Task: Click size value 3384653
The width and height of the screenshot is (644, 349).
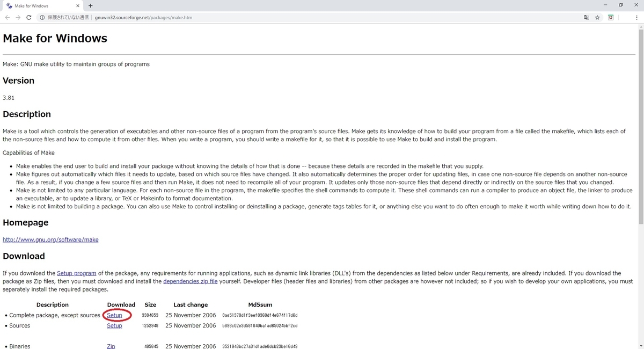Action: click(x=150, y=315)
